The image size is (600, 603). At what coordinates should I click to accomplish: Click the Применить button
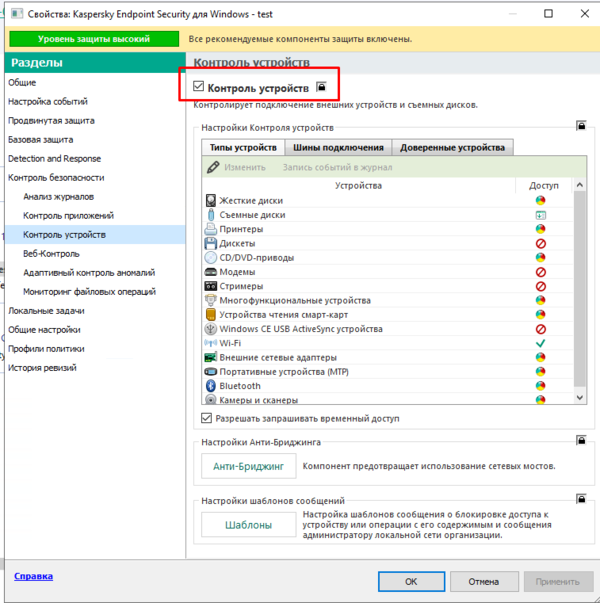[558, 581]
